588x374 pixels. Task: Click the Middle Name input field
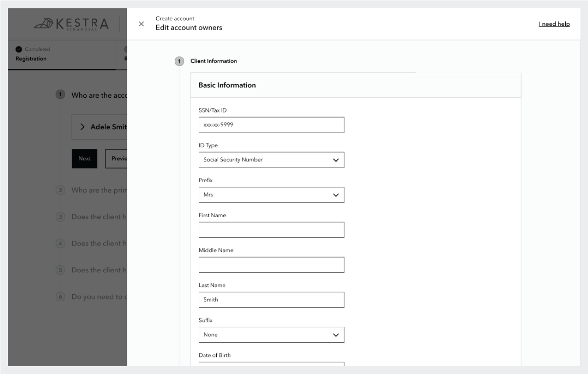pos(271,265)
